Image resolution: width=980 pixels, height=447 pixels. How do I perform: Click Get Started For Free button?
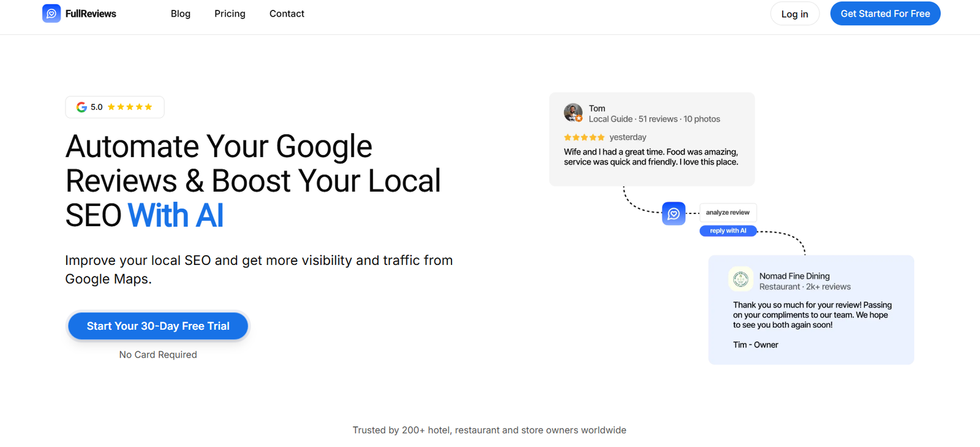pyautogui.click(x=885, y=13)
